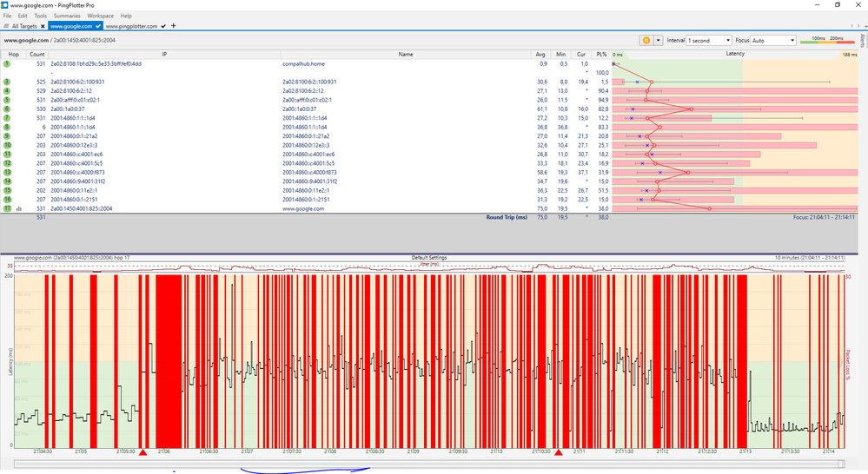Sort by the PL% column header
Viewport: 868px width, 474px height.
click(x=601, y=54)
